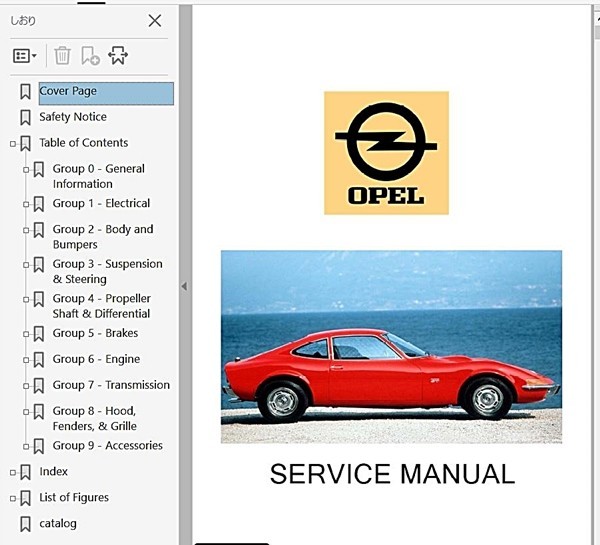Screen dimensions: 600x545
Task: Click the bookmark icon beside Group 9 - Accessories
Action: (39, 446)
